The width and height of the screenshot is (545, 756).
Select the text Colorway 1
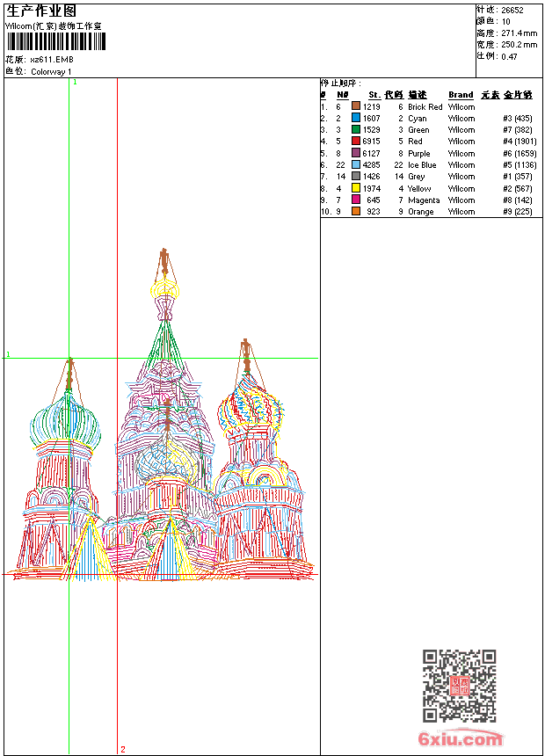[51, 72]
